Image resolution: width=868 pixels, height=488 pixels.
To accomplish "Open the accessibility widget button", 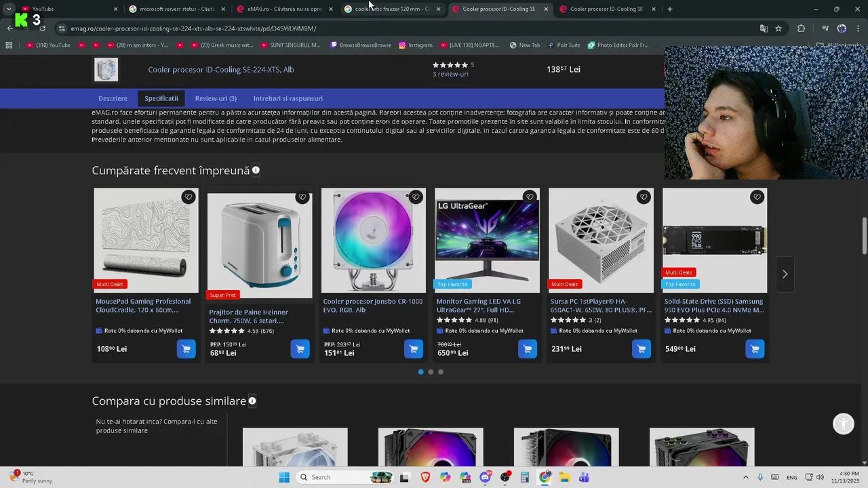I will click(x=844, y=424).
